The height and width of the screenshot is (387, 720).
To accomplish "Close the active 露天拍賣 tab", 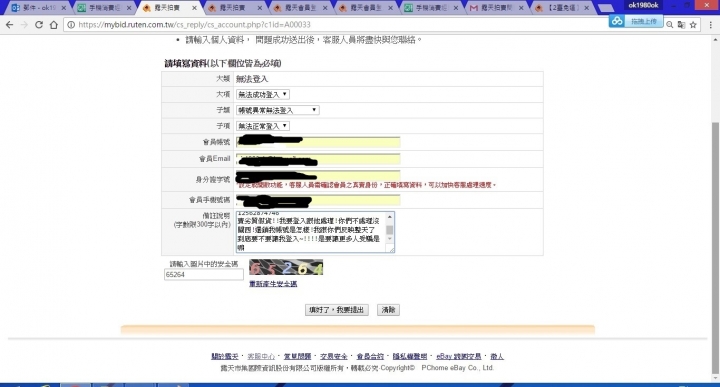I will [x=194, y=8].
